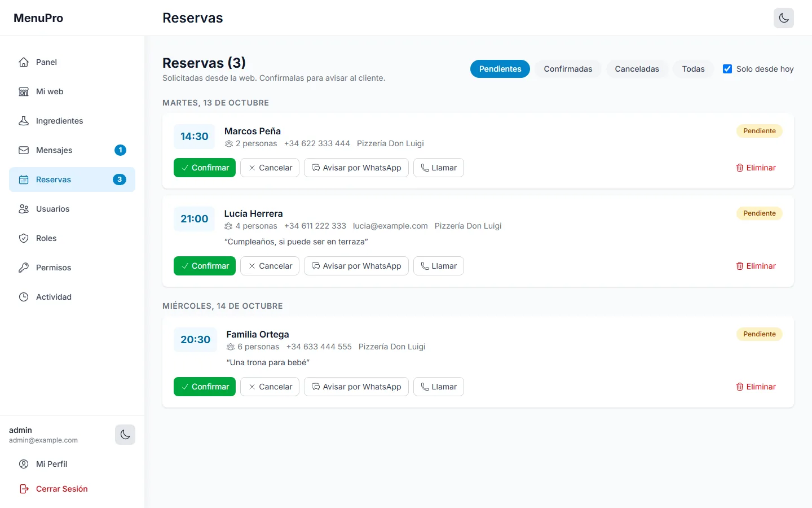Toggle dark mode in top header
Viewport: 812px width, 508px height.
click(784, 18)
